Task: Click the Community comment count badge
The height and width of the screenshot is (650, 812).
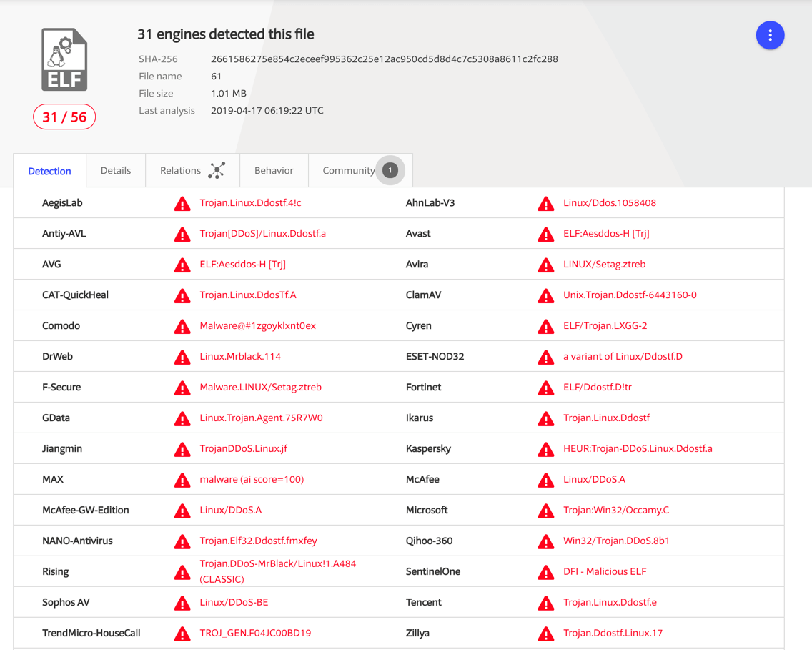Action: (x=390, y=170)
